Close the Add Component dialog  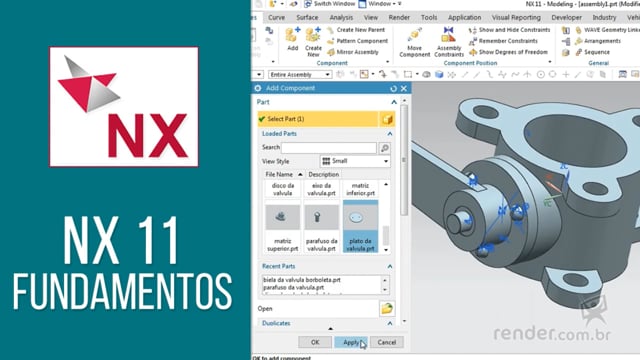tap(404, 88)
